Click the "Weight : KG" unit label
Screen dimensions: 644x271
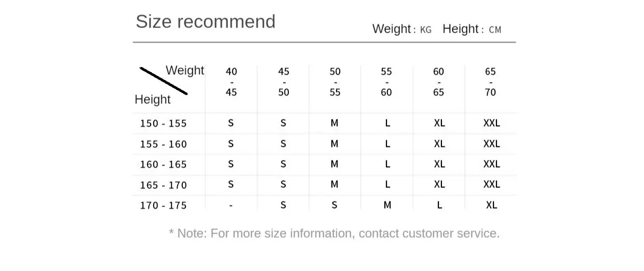401,29
